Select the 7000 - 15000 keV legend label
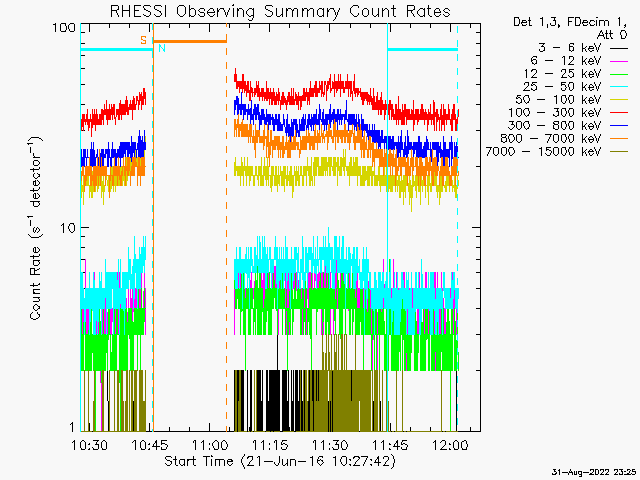Viewport: 640px width, 480px height. point(543,152)
